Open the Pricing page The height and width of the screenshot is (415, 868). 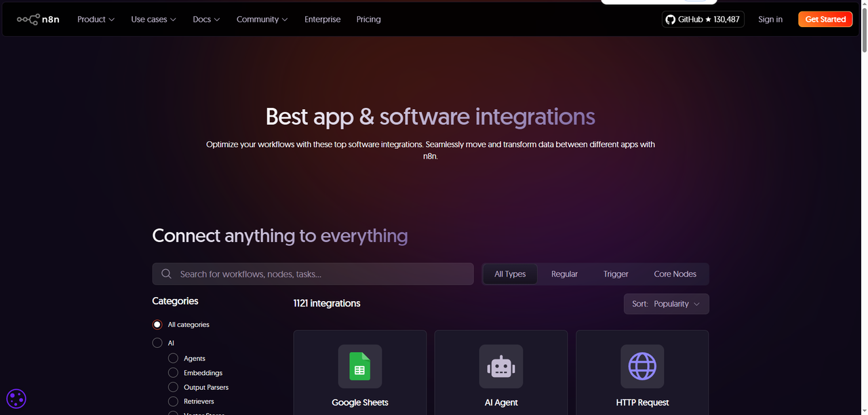coord(369,20)
